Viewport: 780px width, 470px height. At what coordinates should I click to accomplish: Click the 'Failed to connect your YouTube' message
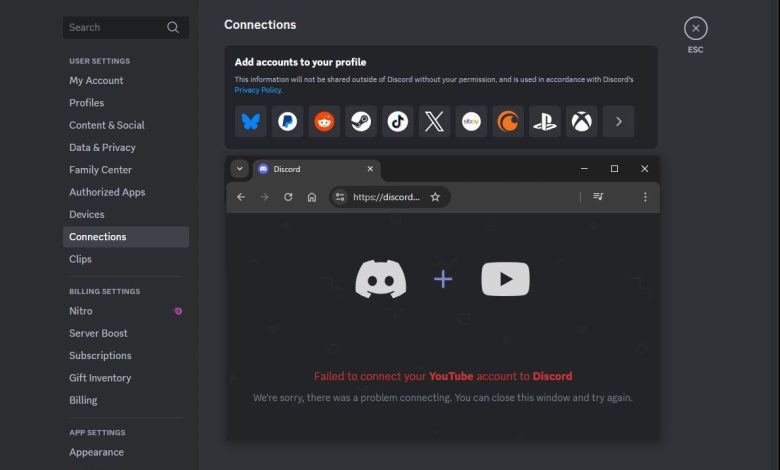[x=443, y=376]
